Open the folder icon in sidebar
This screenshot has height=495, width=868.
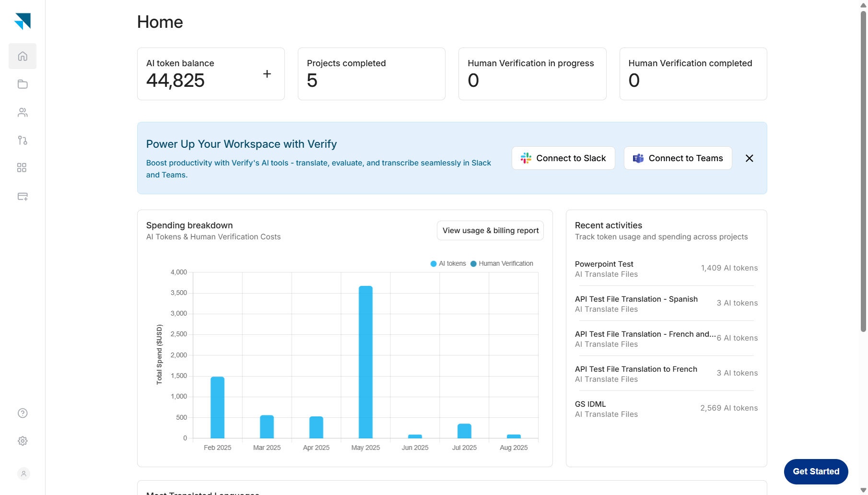[23, 84]
